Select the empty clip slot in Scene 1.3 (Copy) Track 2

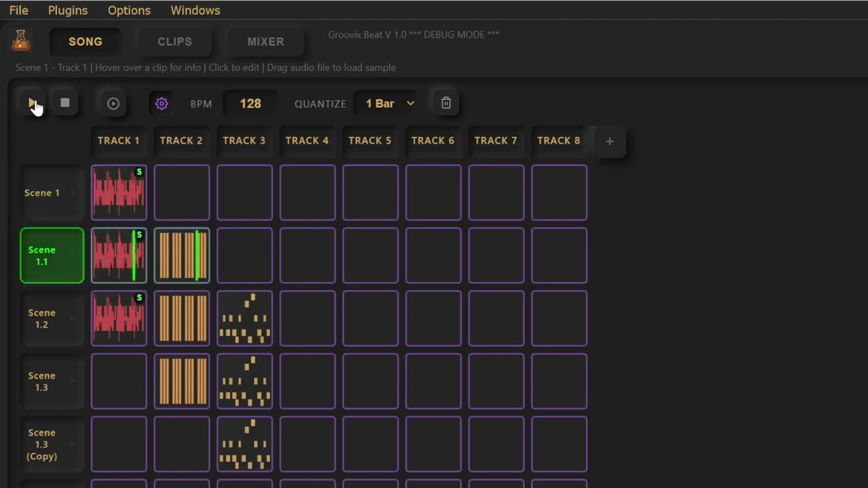pyautogui.click(x=182, y=445)
